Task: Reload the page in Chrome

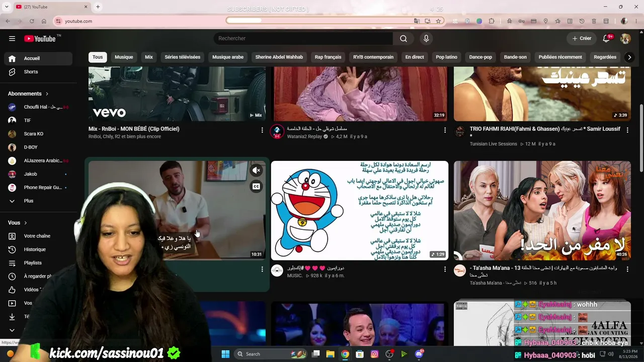Action: (32, 21)
